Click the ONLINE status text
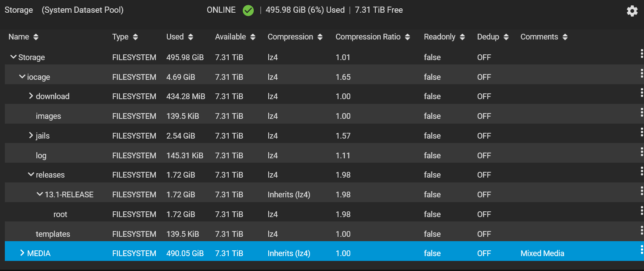644x271 pixels. tap(221, 10)
